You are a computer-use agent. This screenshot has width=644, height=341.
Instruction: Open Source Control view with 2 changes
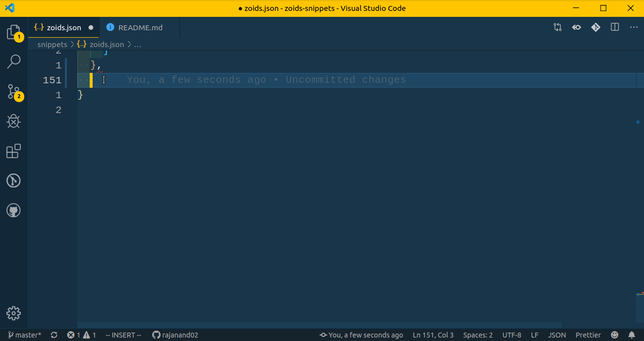(x=14, y=91)
